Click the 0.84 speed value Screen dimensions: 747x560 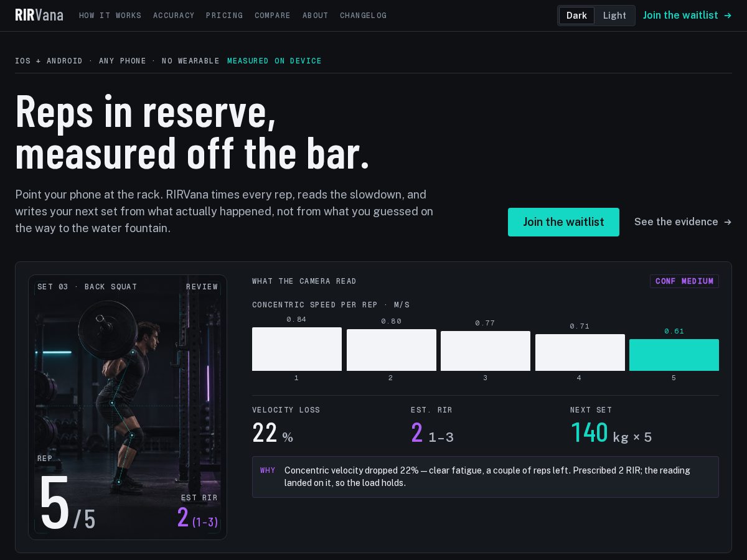tap(297, 319)
